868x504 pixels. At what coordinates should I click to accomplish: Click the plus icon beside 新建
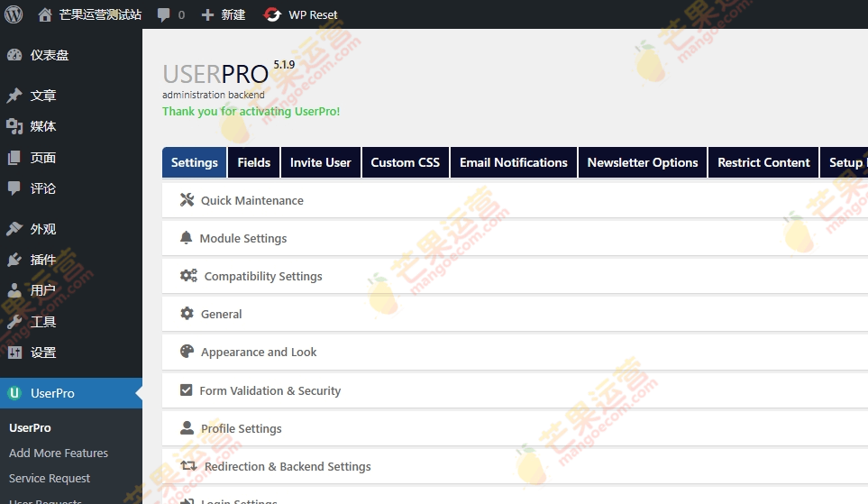tap(207, 15)
